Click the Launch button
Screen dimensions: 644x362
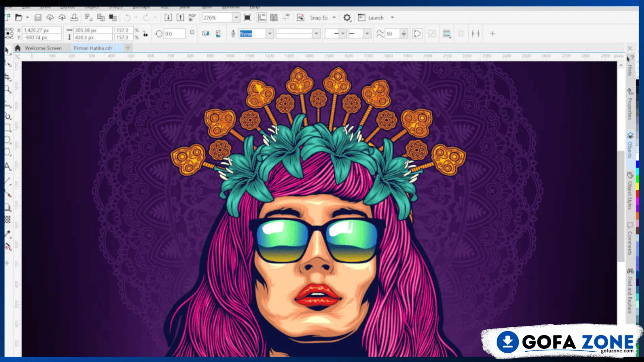point(371,17)
